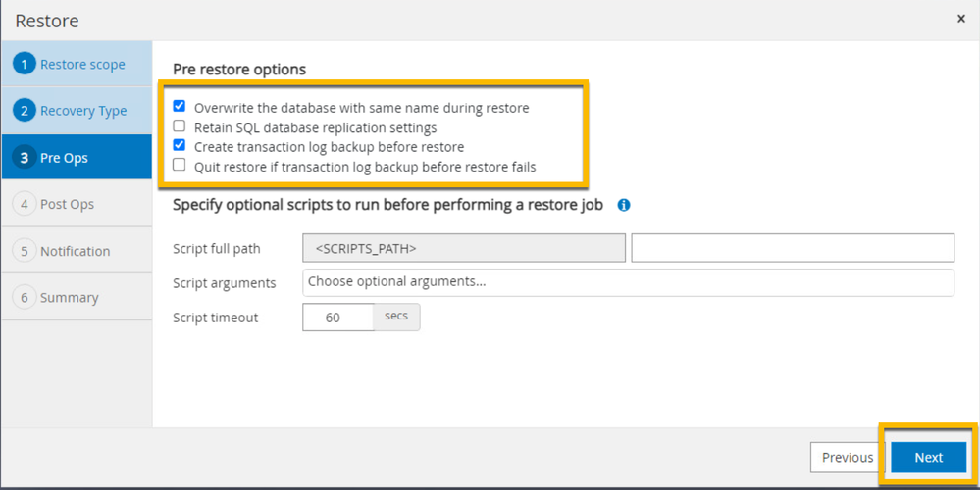The height and width of the screenshot is (490, 980).
Task: Click the empty script full path field
Action: coord(792,248)
